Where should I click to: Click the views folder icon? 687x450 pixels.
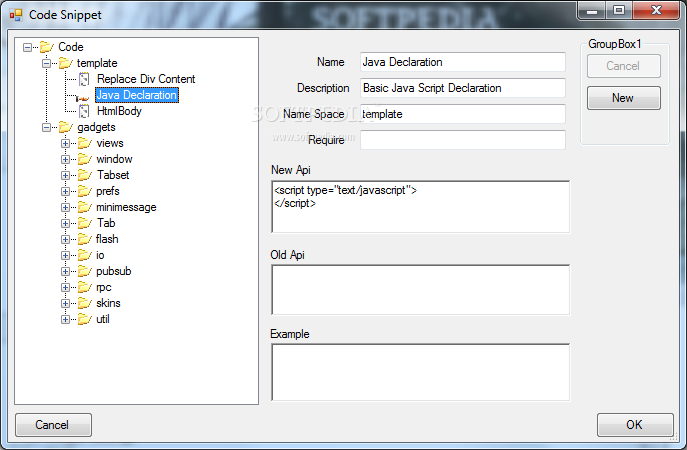pyautogui.click(x=85, y=143)
